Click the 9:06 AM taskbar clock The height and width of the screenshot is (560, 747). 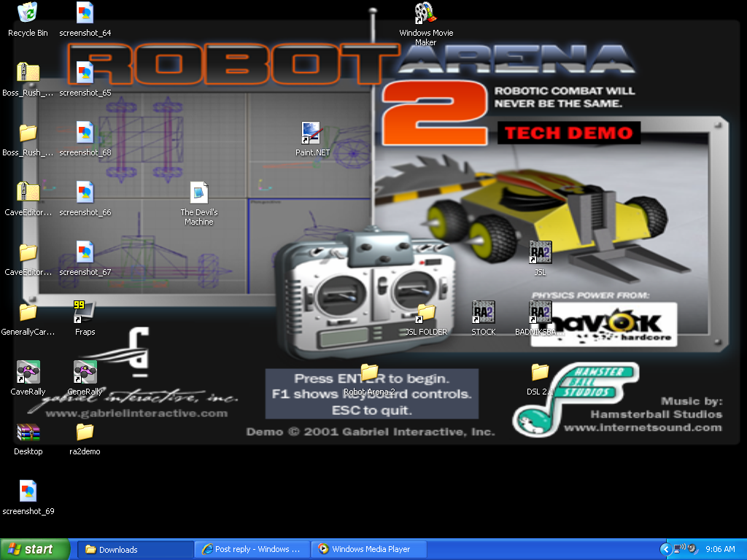pos(720,549)
